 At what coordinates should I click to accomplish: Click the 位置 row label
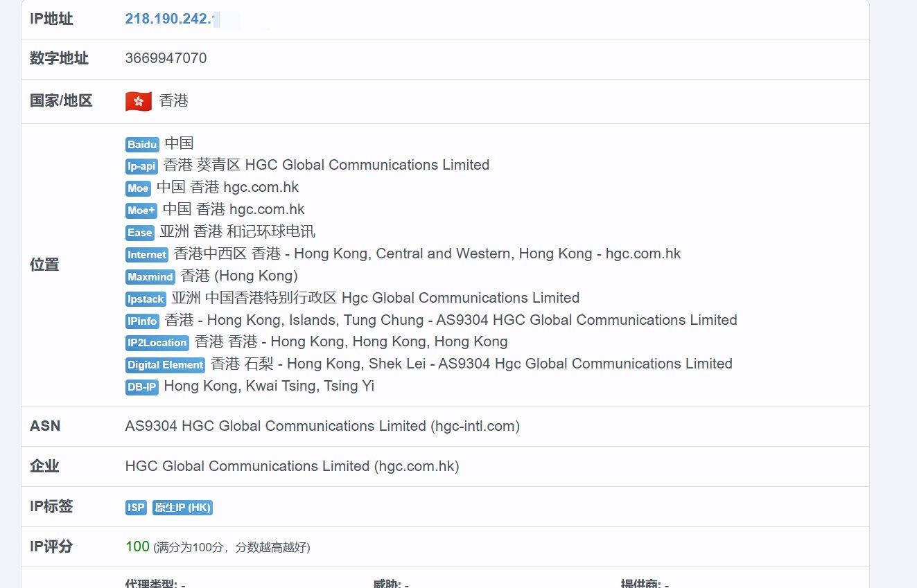(x=44, y=265)
